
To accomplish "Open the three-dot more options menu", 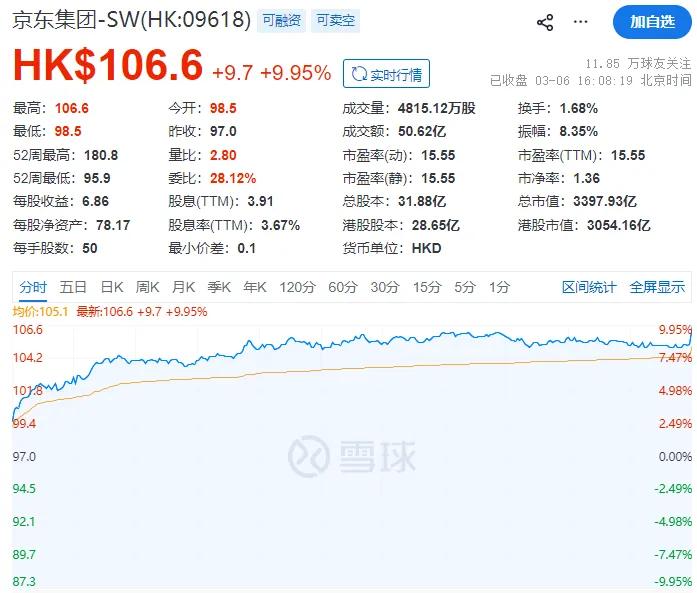I will [580, 22].
